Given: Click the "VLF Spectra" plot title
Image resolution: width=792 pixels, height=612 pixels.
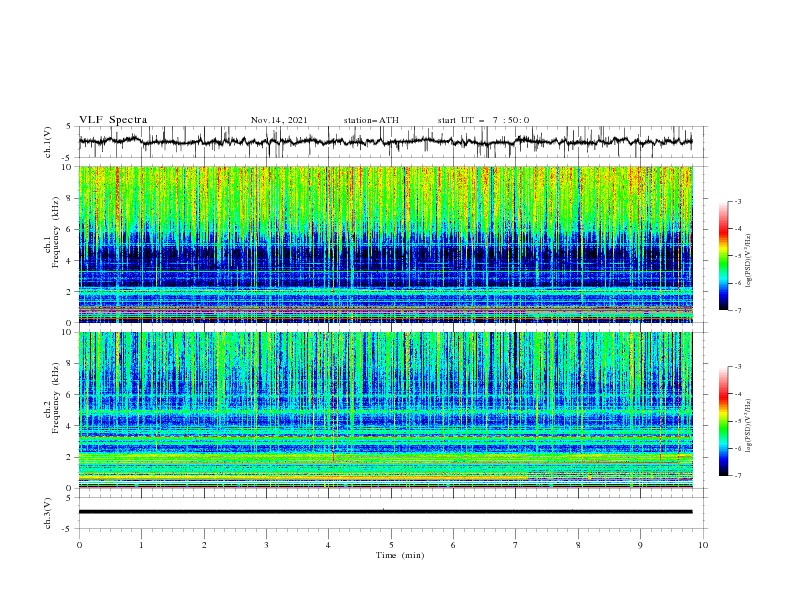Looking at the screenshot, I should pos(113,120).
